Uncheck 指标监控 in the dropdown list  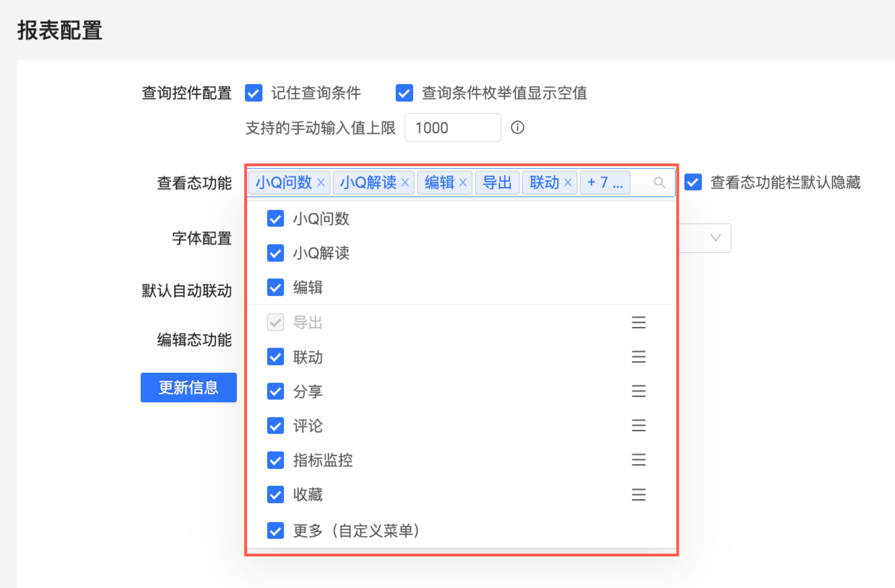pyautogui.click(x=275, y=460)
